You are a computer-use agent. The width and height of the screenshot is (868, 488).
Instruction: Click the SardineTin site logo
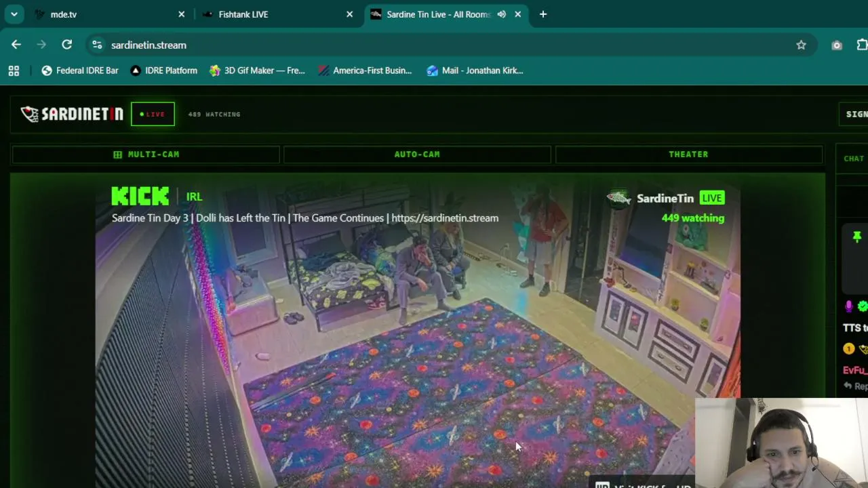point(72,114)
